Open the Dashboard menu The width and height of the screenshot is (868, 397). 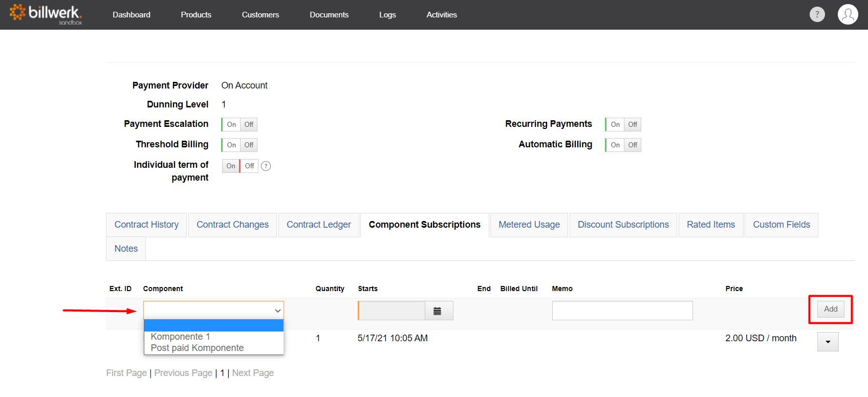pos(132,15)
